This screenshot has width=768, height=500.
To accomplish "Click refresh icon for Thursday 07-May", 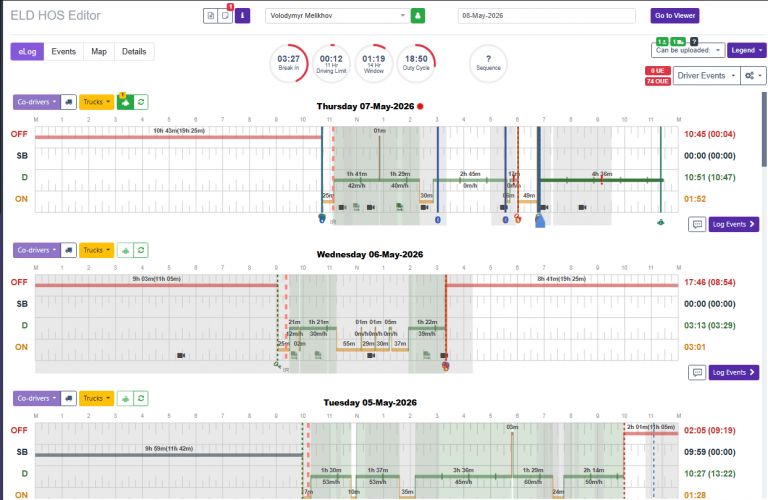I will 141,102.
